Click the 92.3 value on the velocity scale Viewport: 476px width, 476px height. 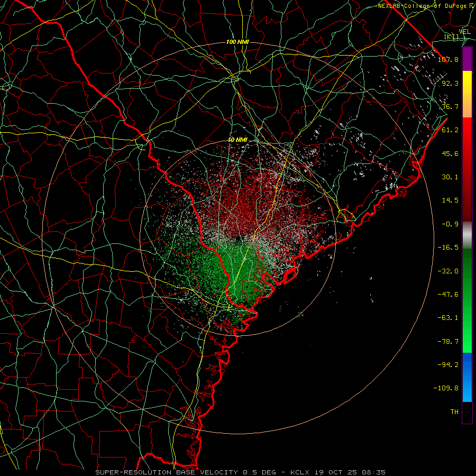450,83
